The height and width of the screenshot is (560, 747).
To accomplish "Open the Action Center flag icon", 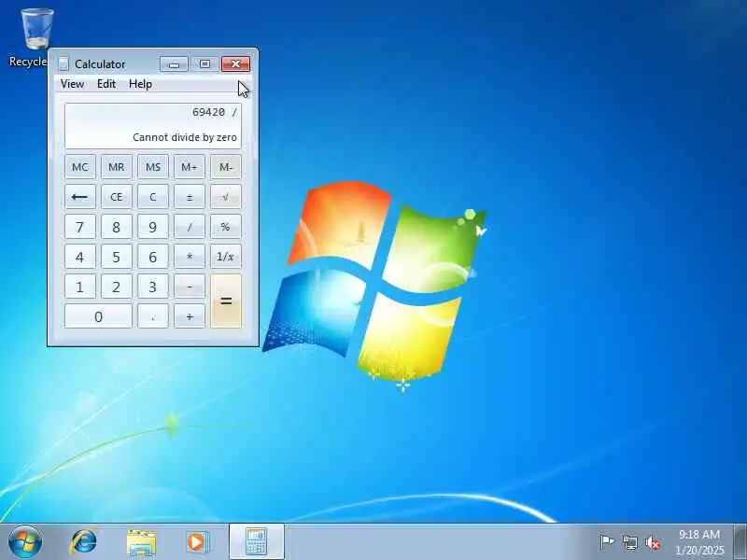I will click(x=606, y=542).
